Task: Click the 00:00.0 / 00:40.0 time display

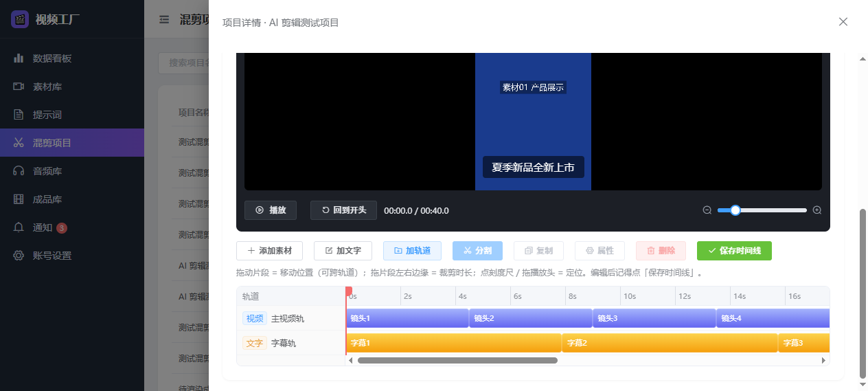Action: 416,210
